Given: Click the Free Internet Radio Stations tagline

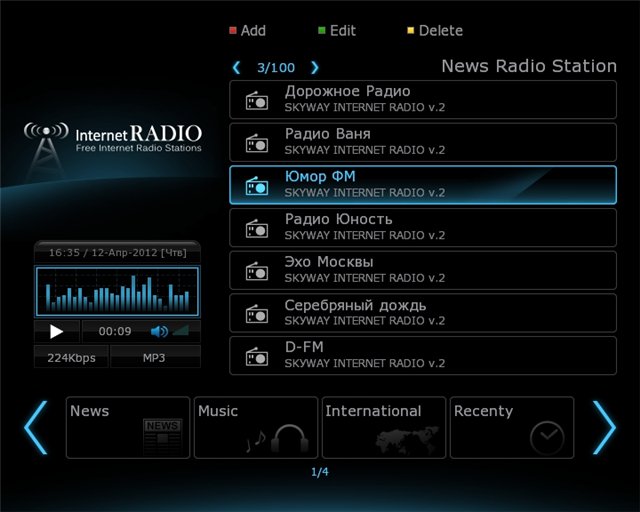Looking at the screenshot, I should click(x=138, y=148).
